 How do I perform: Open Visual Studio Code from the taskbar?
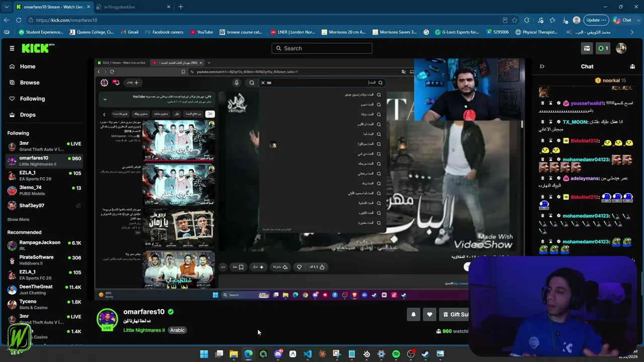307,354
